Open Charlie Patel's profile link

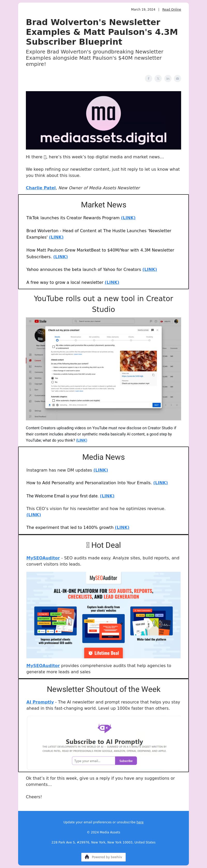41,188
